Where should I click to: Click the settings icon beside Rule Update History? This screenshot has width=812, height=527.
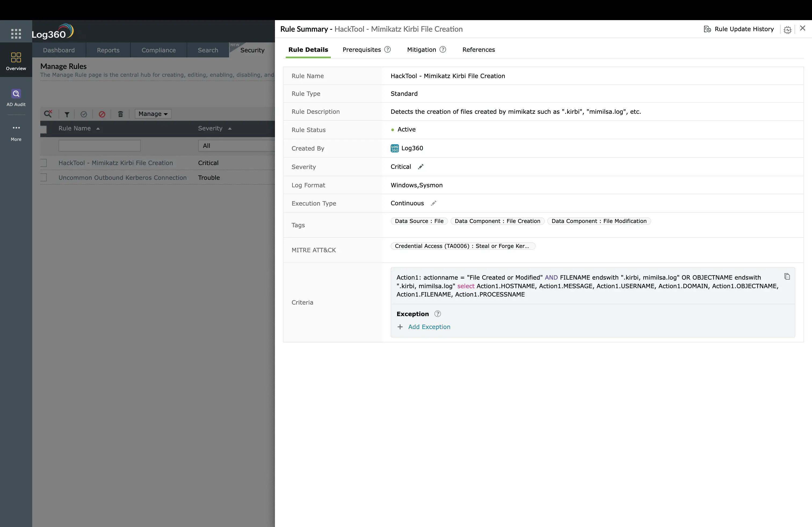[788, 30]
